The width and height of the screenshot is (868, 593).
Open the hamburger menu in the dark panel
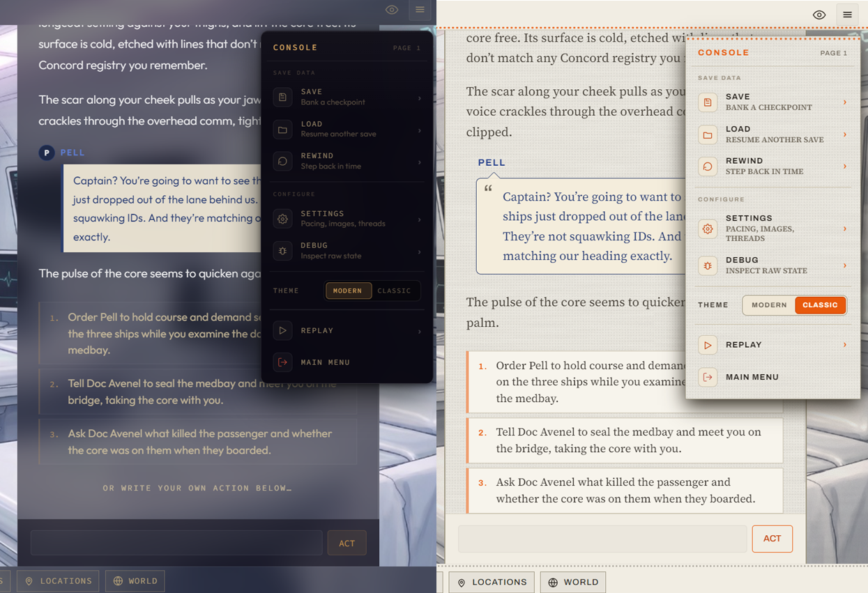click(x=420, y=10)
